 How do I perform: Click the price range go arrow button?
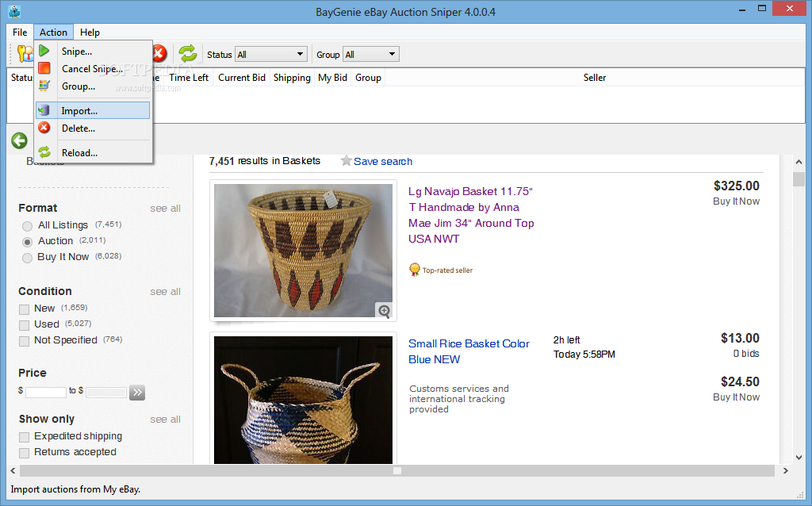137,392
